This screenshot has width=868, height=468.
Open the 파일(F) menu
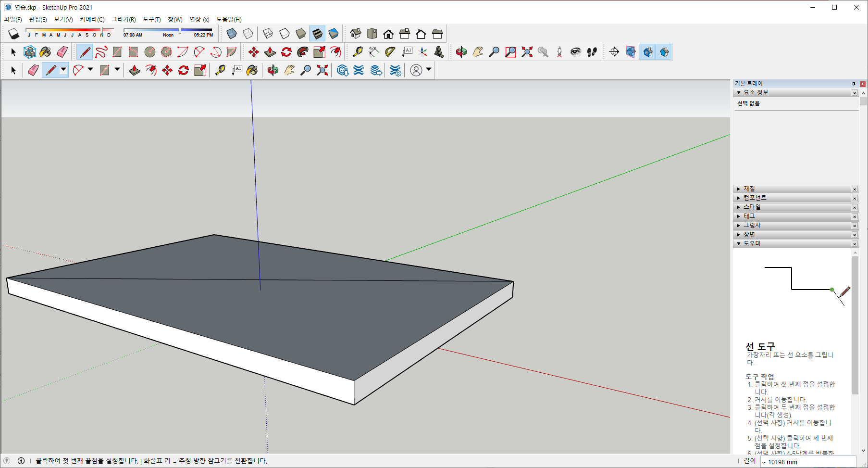click(13, 20)
